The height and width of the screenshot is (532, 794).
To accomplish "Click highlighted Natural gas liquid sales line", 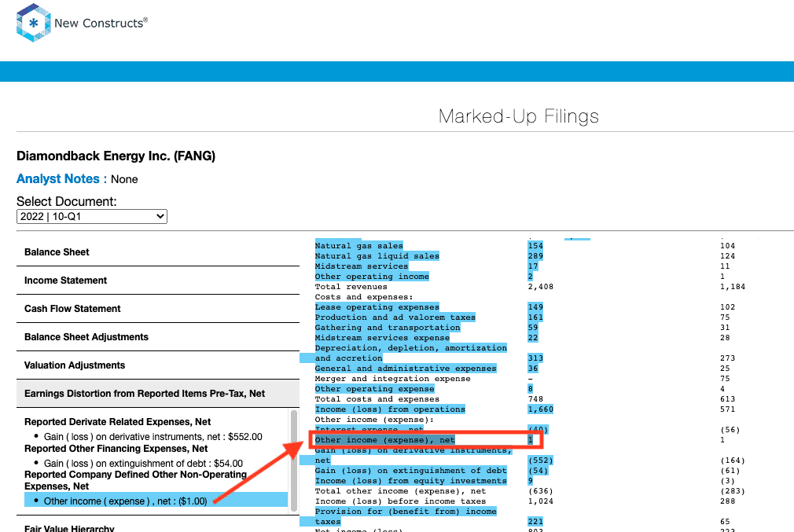I will (377, 256).
